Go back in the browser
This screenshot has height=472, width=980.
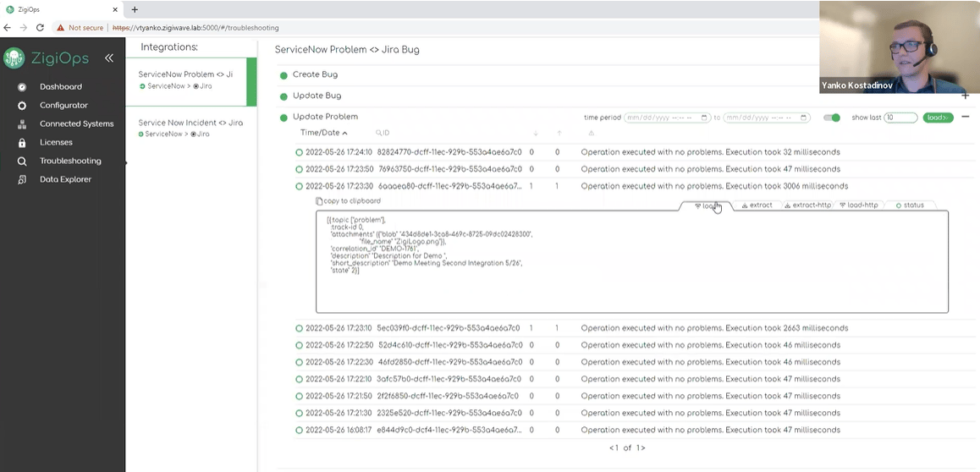[x=8, y=27]
